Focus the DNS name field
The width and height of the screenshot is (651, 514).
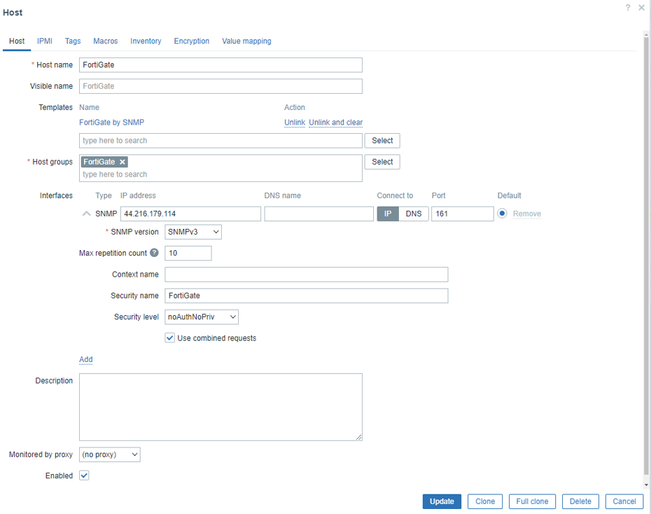click(x=319, y=214)
